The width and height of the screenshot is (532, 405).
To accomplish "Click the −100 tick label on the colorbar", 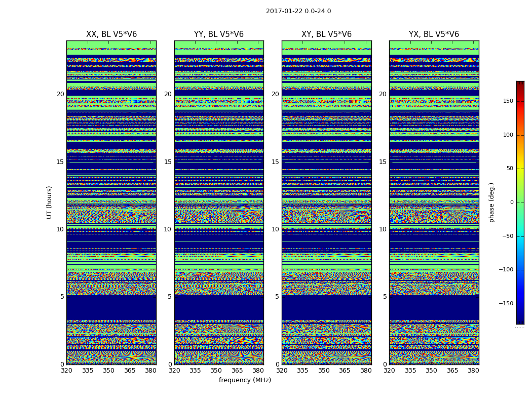I will pos(506,270).
